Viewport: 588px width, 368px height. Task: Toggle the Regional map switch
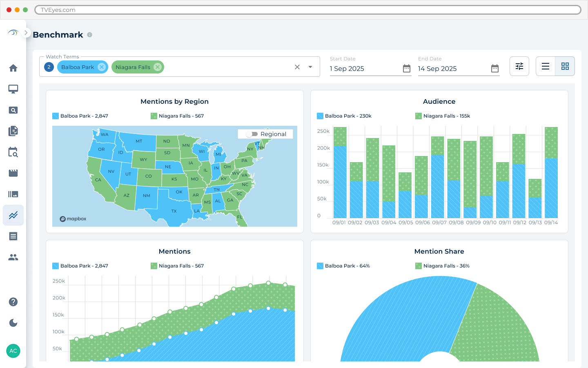252,134
